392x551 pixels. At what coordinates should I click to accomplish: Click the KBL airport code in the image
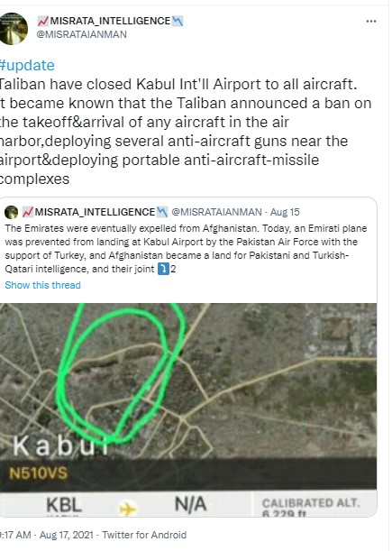pyautogui.click(x=64, y=506)
